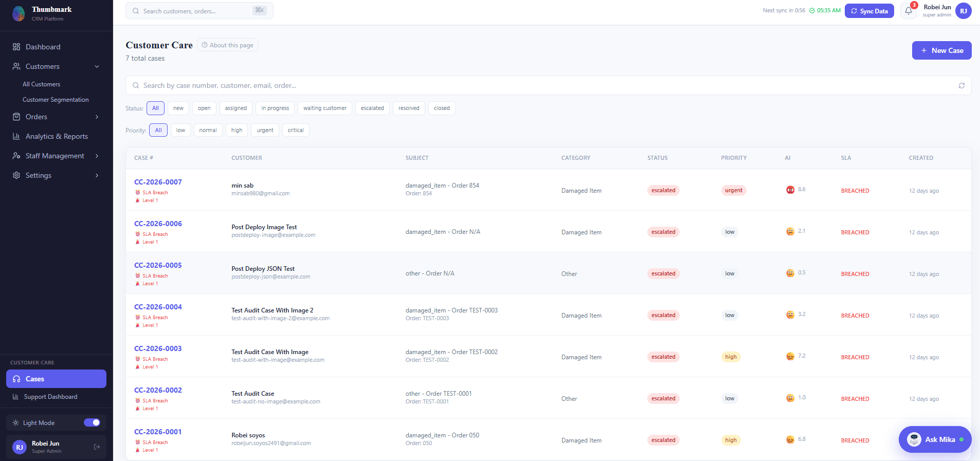Click the urgent priority badge for CC-2026-0007
Screen dimensions: 980x461
[734, 190]
